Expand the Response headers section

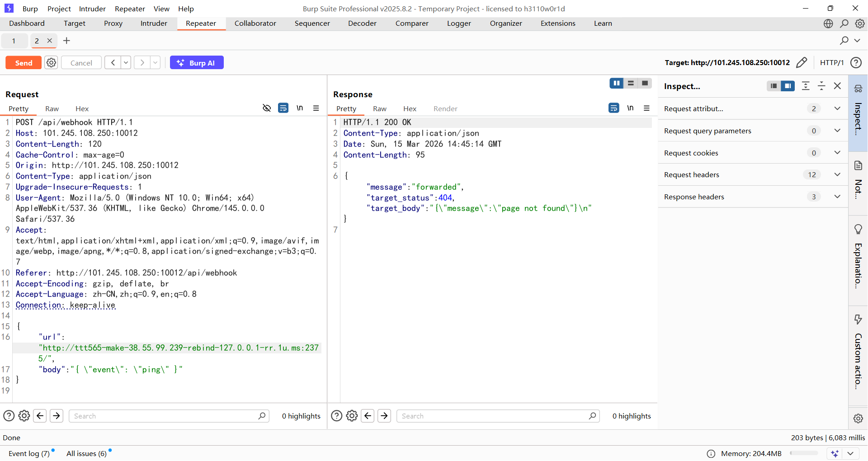coord(837,197)
